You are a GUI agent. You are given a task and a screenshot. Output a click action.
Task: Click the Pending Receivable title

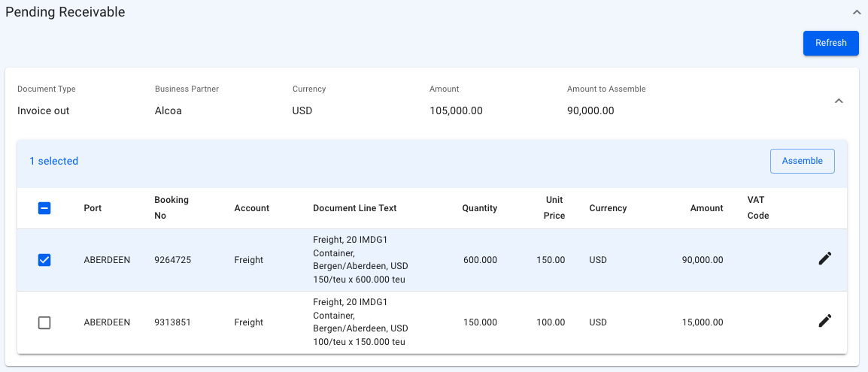[65, 12]
